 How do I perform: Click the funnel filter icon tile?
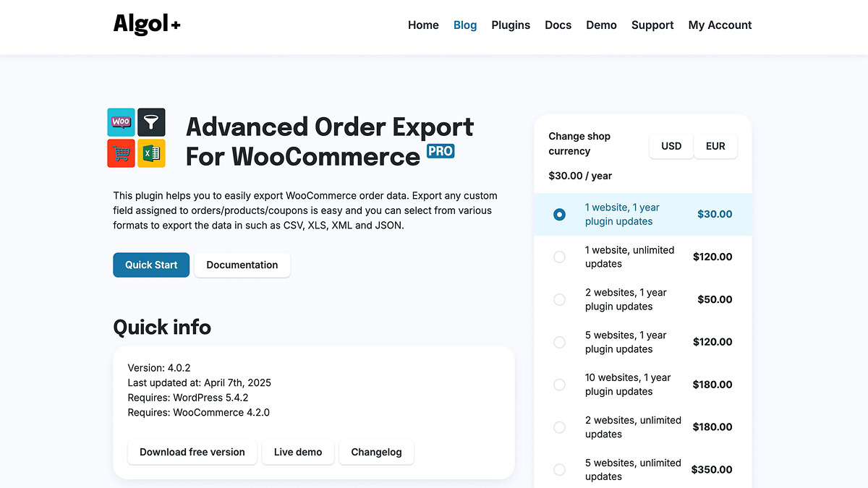pos(152,122)
